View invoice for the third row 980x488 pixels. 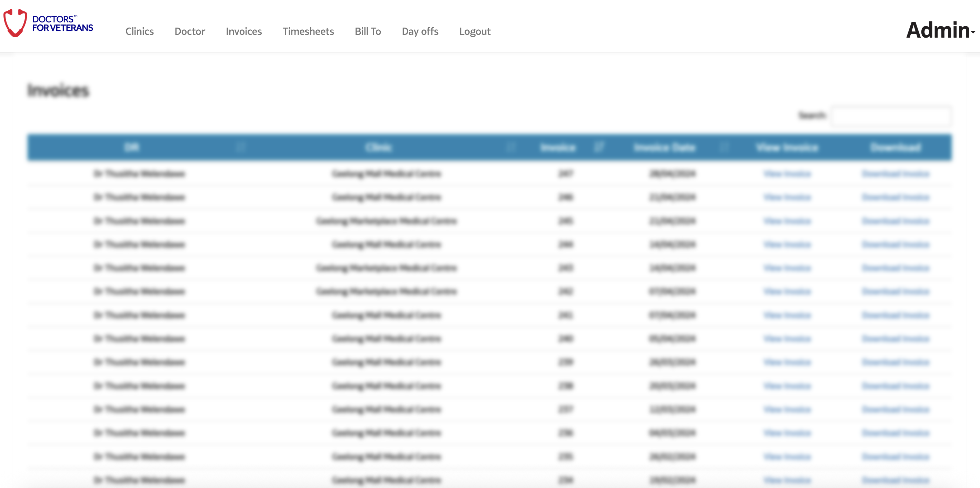coord(787,221)
